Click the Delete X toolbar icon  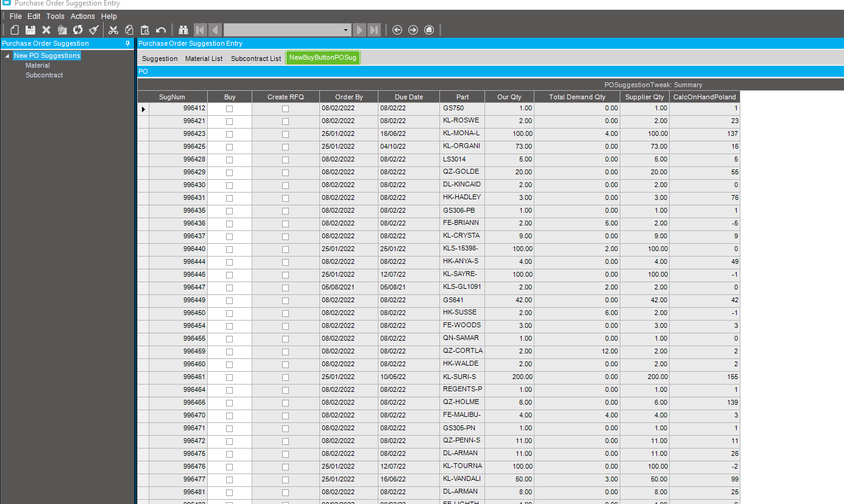(x=46, y=30)
